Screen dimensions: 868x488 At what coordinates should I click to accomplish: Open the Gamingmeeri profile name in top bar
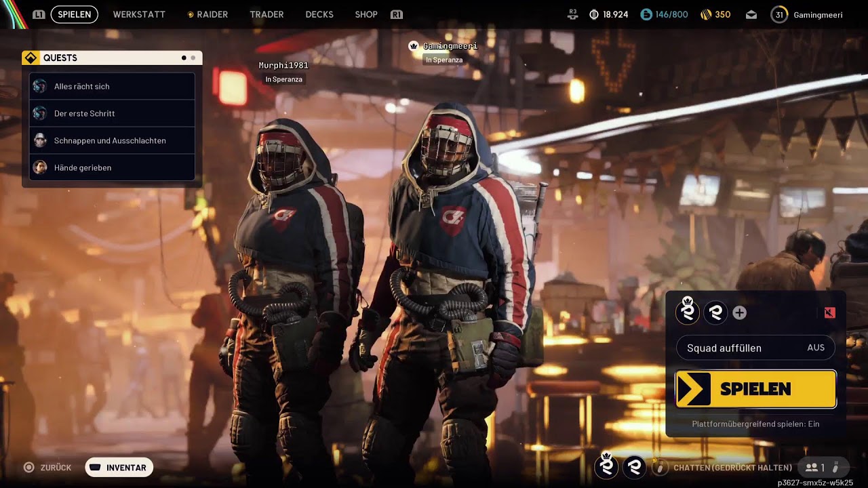818,14
